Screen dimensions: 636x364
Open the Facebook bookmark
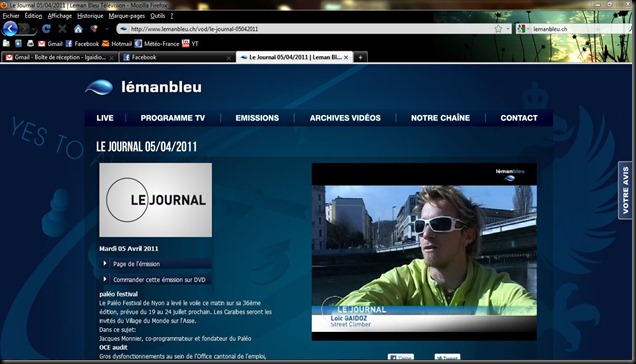82,43
